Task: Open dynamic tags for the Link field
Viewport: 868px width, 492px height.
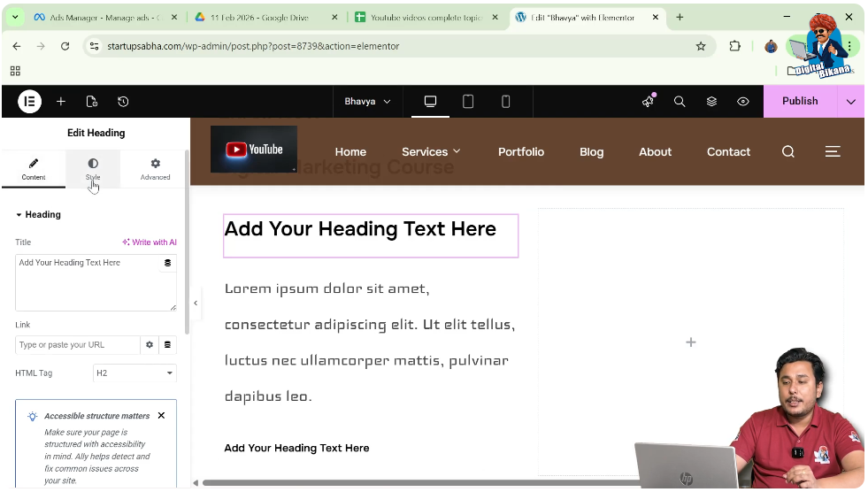Action: point(168,345)
